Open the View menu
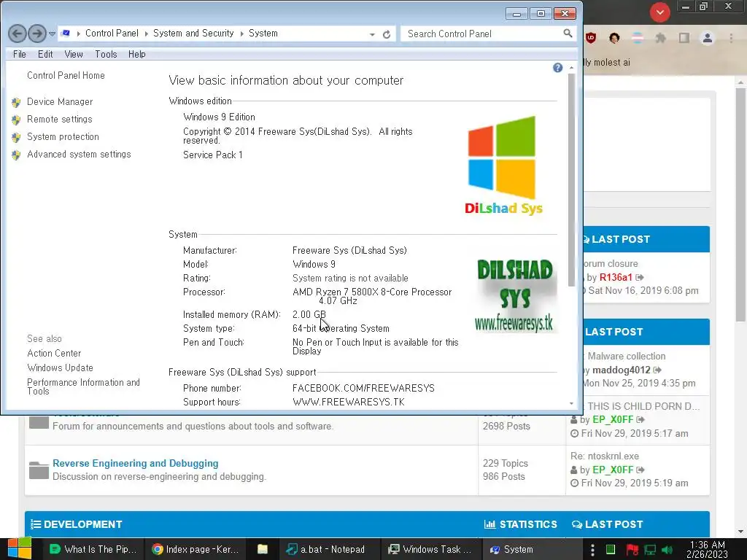The image size is (747, 560). click(x=74, y=54)
